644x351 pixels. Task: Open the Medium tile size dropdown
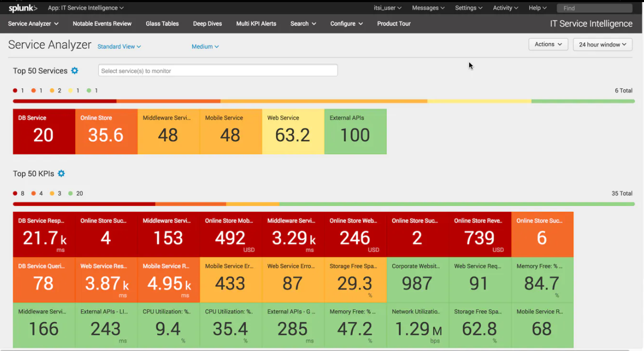(x=205, y=46)
